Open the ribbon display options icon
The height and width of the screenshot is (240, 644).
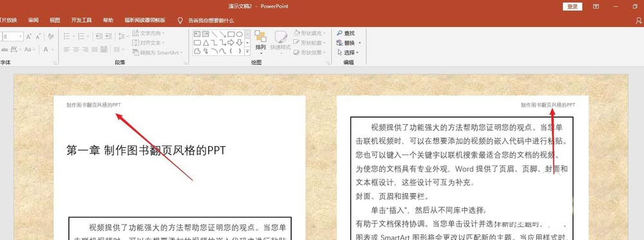(596, 6)
